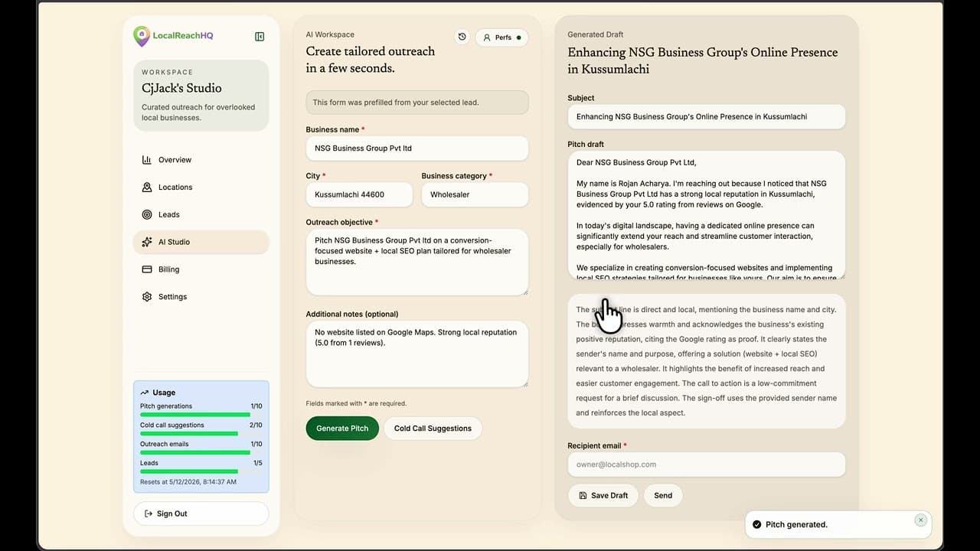Click Cold Call Suggestions
Screen dimensions: 980x551
point(433,428)
